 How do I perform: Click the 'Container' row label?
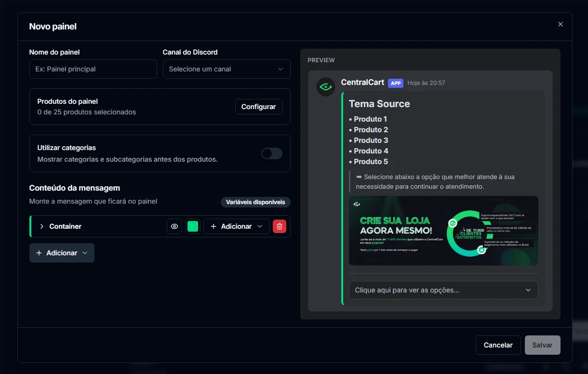pos(66,226)
